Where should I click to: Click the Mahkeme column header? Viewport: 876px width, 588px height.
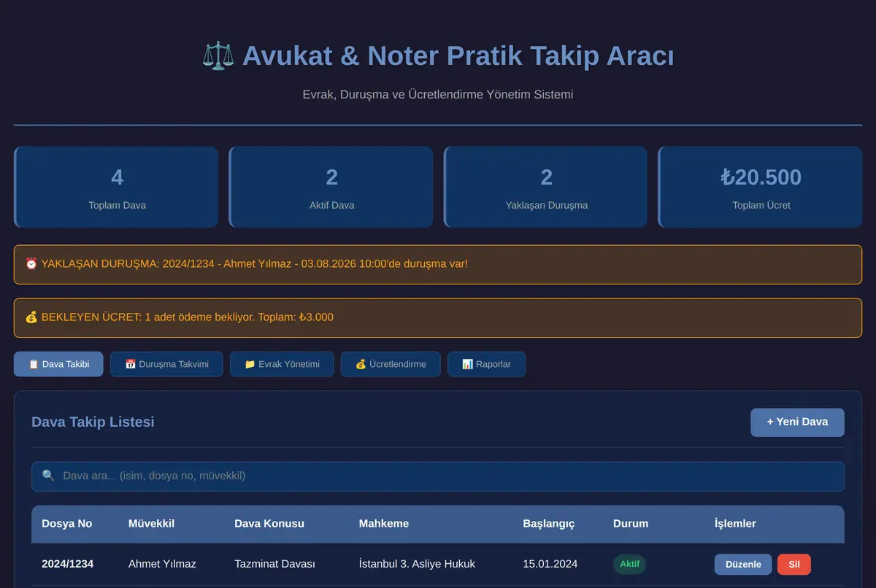[384, 524]
